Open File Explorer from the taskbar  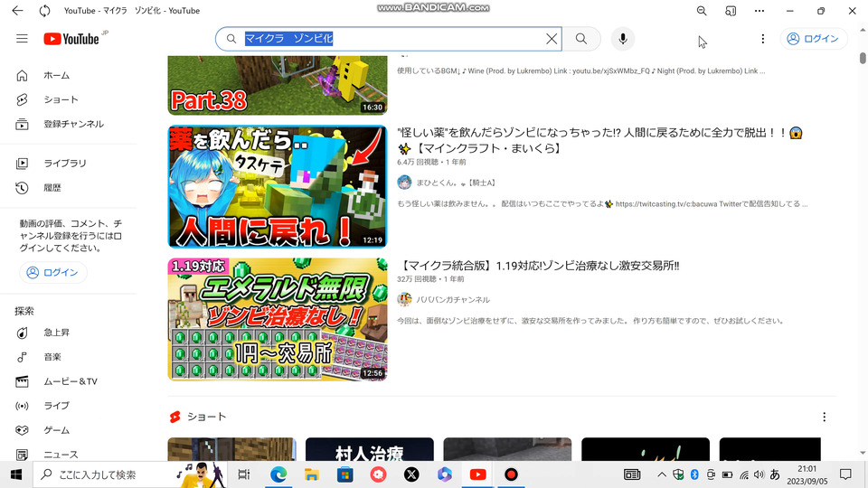(x=312, y=474)
